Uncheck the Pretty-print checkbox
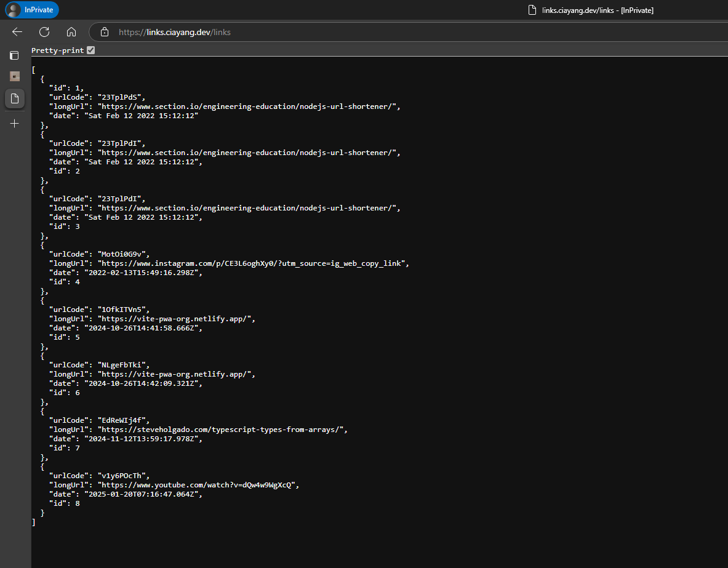This screenshot has height=568, width=728. (x=91, y=50)
